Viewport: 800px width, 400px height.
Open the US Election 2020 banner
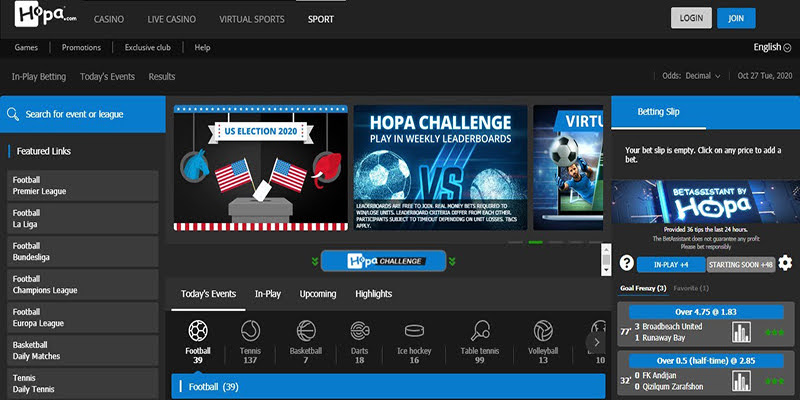261,168
